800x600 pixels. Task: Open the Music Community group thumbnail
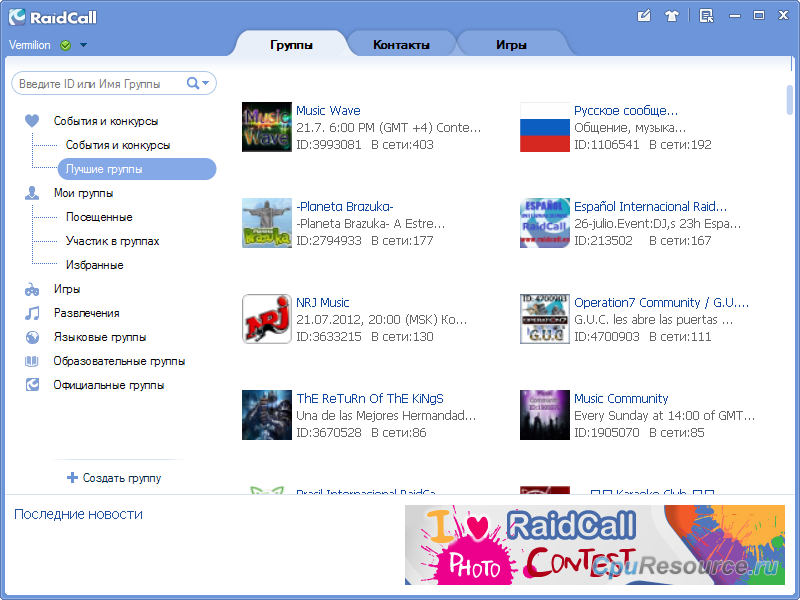tap(545, 415)
